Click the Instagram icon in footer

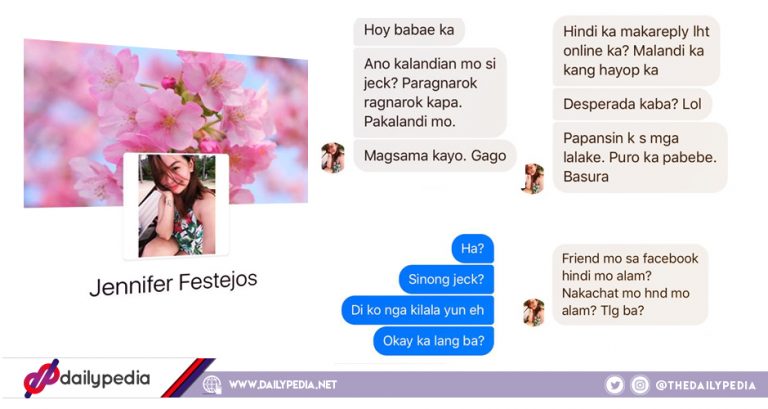[640, 385]
